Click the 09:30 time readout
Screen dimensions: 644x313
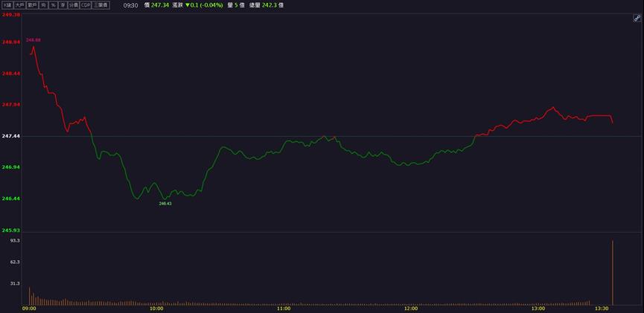coord(130,5)
